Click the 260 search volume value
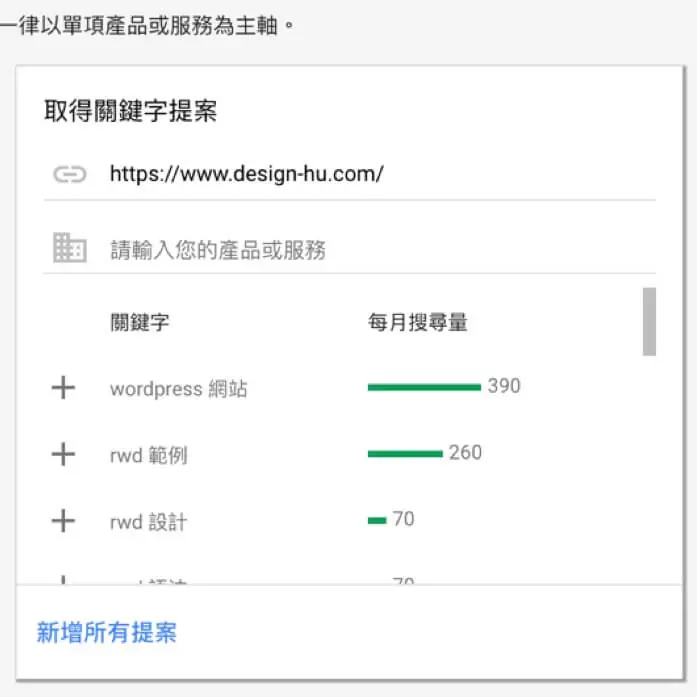697x697 pixels. tap(465, 452)
